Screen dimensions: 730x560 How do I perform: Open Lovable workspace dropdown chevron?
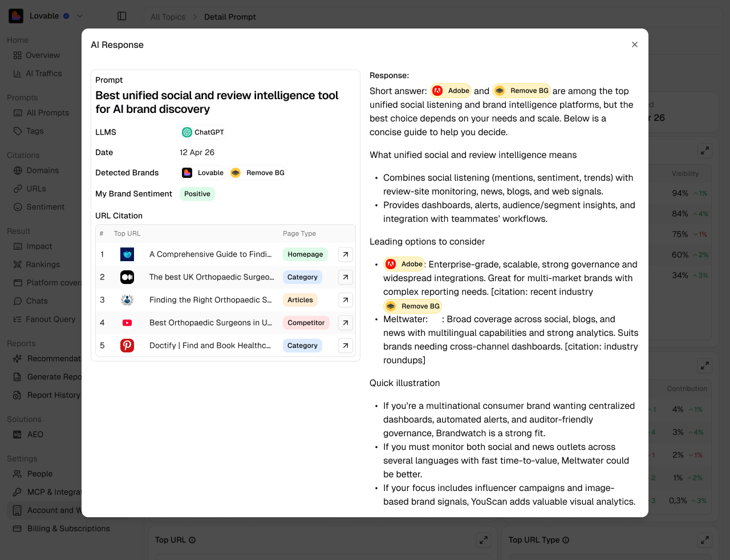(x=80, y=16)
